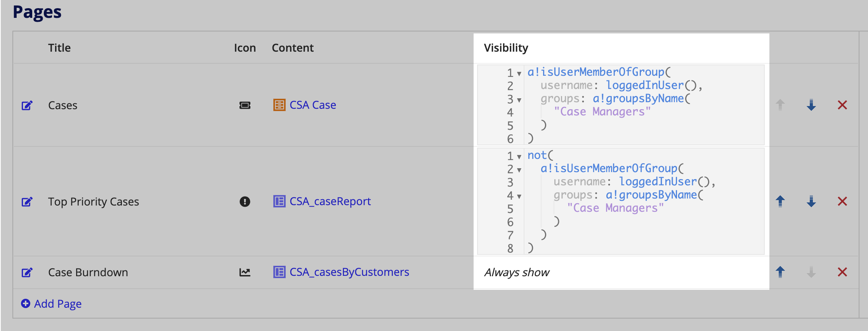Collapse line 3 groupsByName fold in Cases expression
The image size is (868, 331).
[x=519, y=100]
